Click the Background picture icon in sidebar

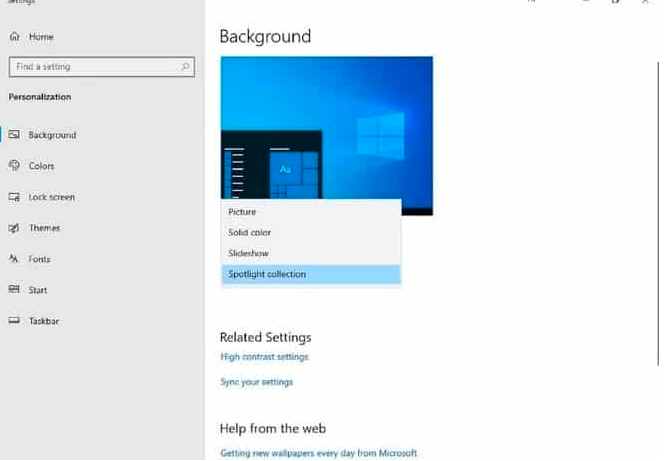click(x=14, y=135)
